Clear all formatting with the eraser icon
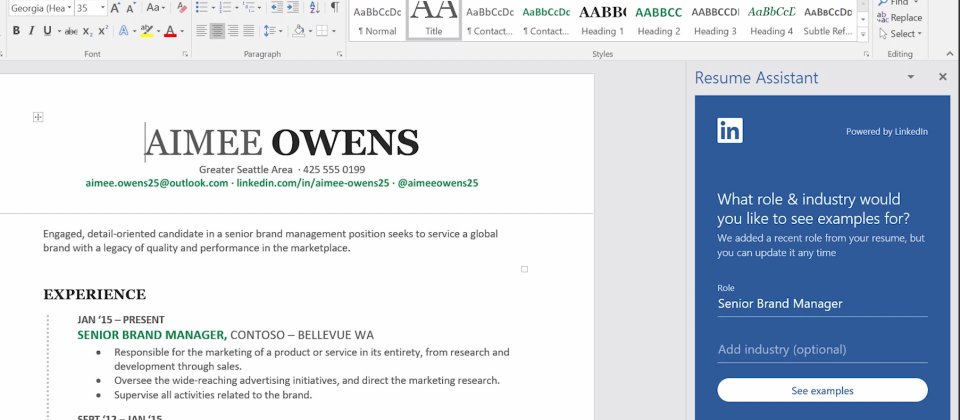The height and width of the screenshot is (420, 960). pos(182,8)
